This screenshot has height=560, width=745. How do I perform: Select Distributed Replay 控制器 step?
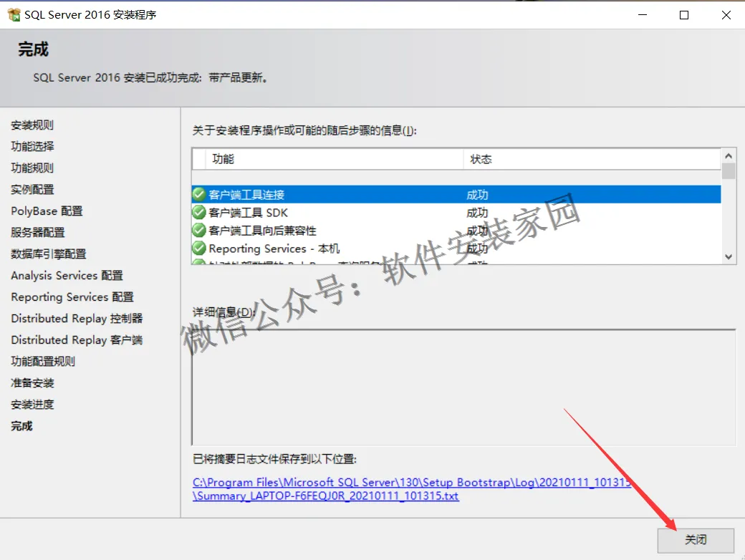(x=77, y=318)
